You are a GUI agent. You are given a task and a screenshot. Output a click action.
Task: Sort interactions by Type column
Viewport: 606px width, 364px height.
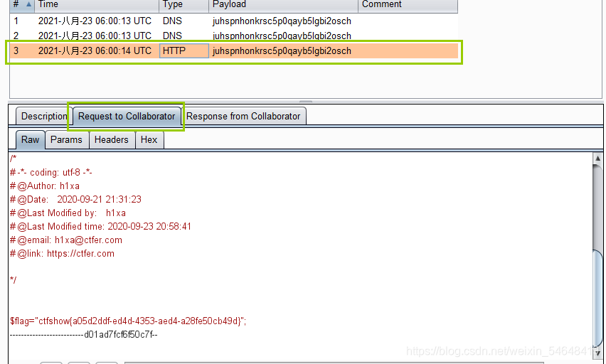coord(184,5)
